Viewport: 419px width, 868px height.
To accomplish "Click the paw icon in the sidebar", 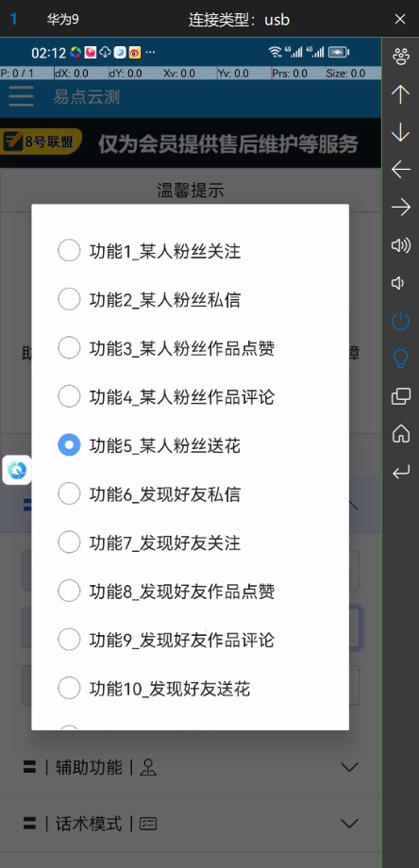I will (x=400, y=57).
